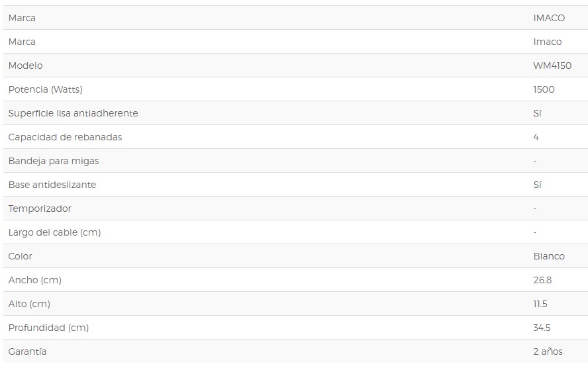Click the Potencia (Watts) label
588x370 pixels.
click(x=45, y=89)
